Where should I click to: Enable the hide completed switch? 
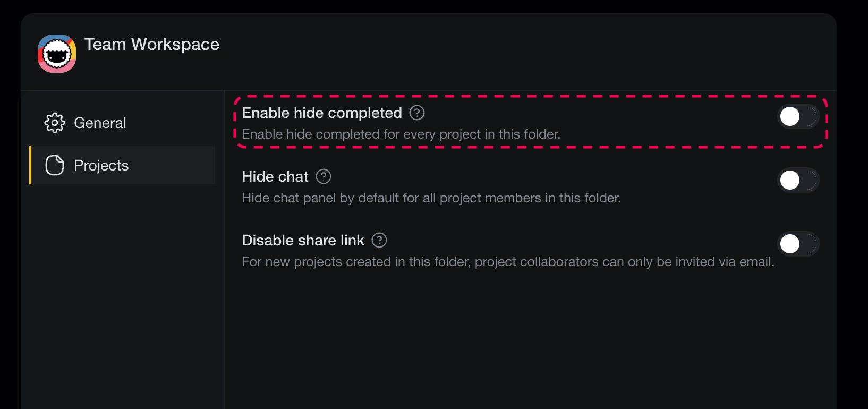pyautogui.click(x=798, y=116)
